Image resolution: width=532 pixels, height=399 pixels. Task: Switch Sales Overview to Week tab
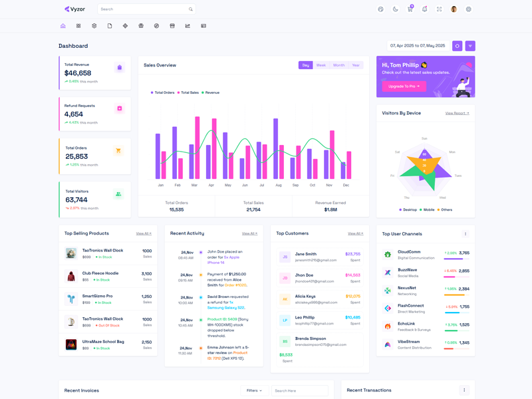click(321, 65)
